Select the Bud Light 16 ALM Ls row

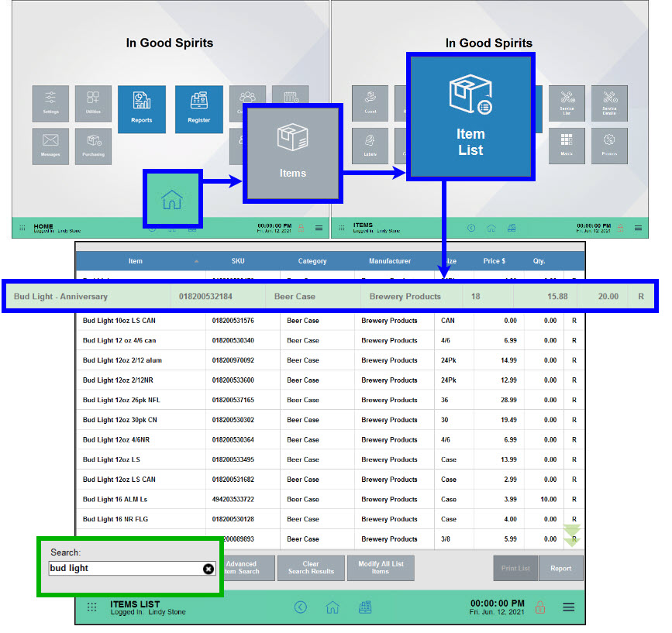point(330,500)
